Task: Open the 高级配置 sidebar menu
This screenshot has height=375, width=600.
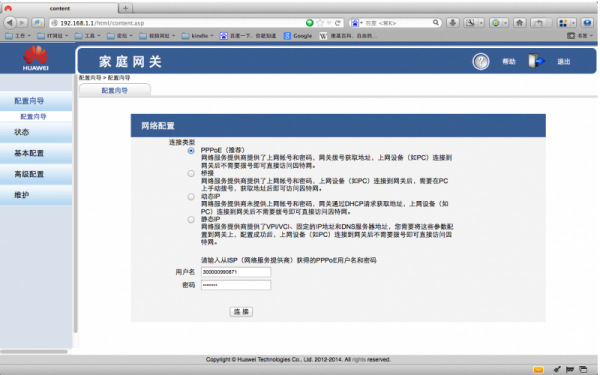Action: coord(36,174)
